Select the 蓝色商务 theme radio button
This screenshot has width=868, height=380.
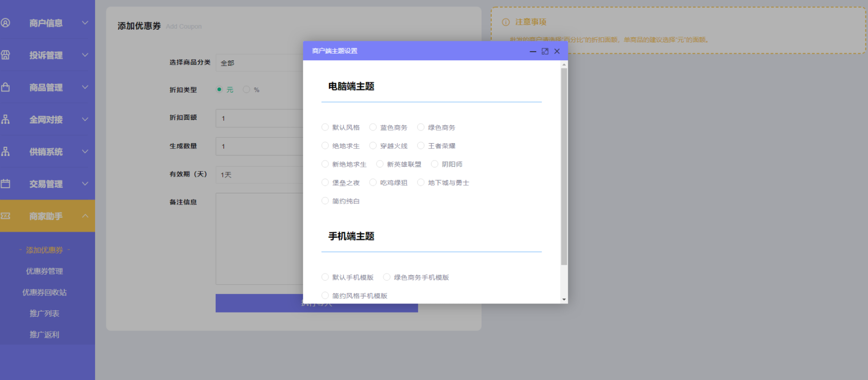(373, 127)
